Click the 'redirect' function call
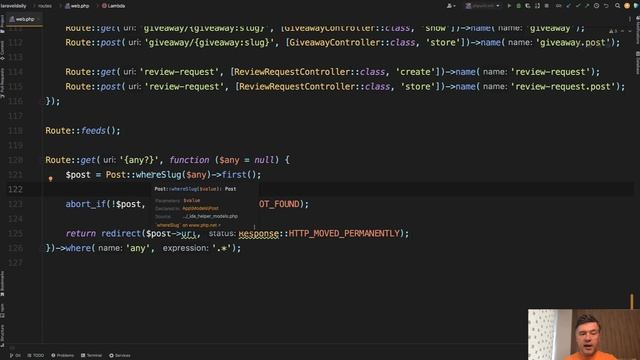The image size is (640, 360). [x=121, y=233]
